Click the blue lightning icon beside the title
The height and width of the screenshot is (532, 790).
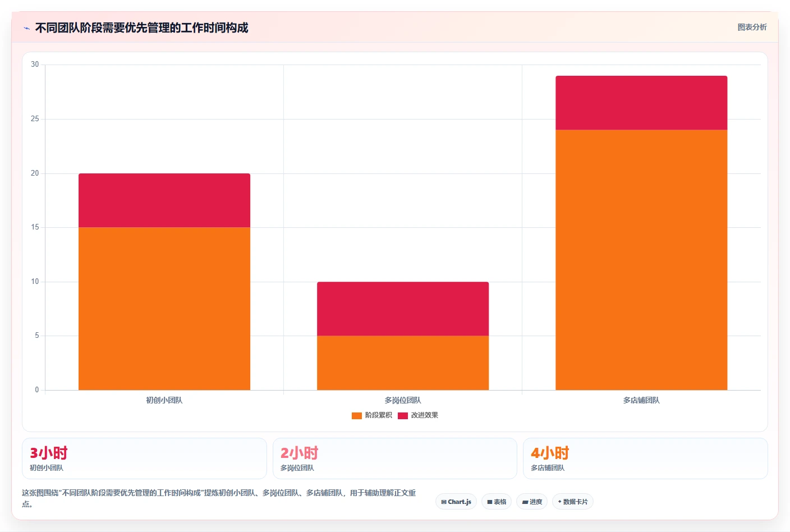click(26, 28)
